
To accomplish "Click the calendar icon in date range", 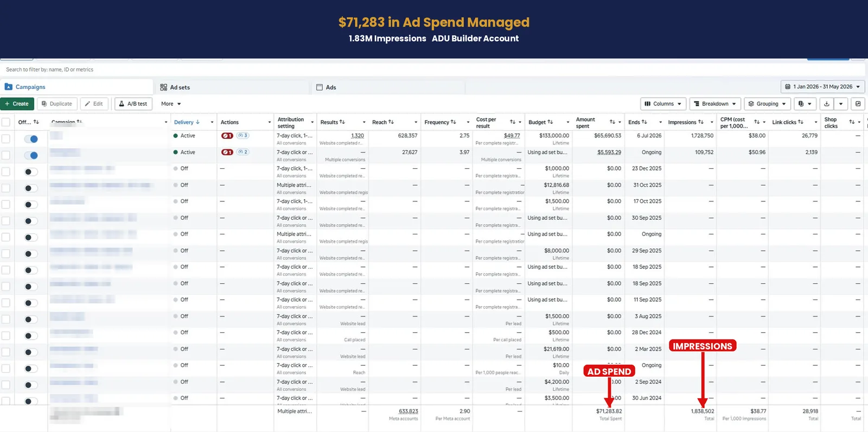I will [x=788, y=87].
